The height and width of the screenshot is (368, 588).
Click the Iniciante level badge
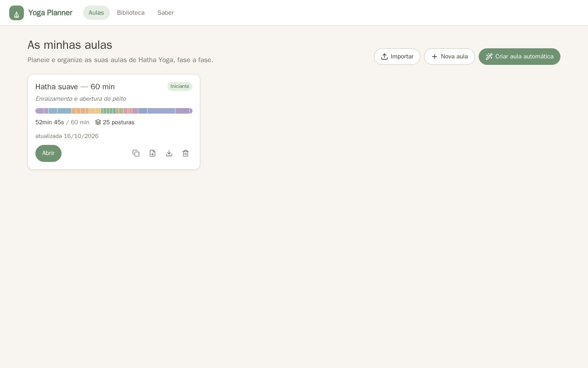[180, 86]
